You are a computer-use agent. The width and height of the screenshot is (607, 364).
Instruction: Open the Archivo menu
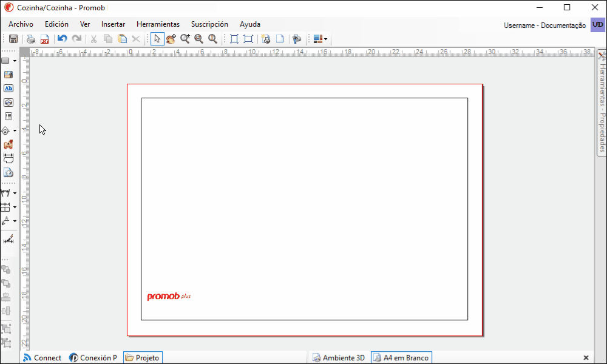pos(21,24)
